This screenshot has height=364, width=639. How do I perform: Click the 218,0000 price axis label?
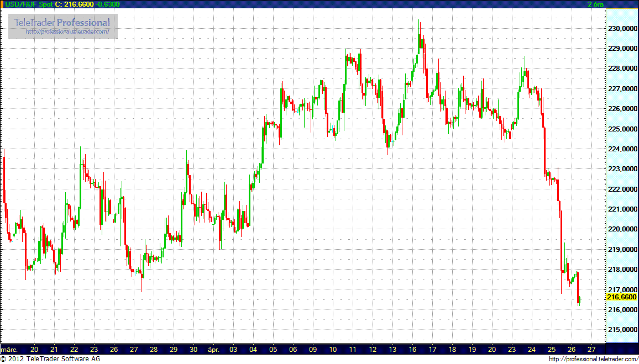point(622,270)
